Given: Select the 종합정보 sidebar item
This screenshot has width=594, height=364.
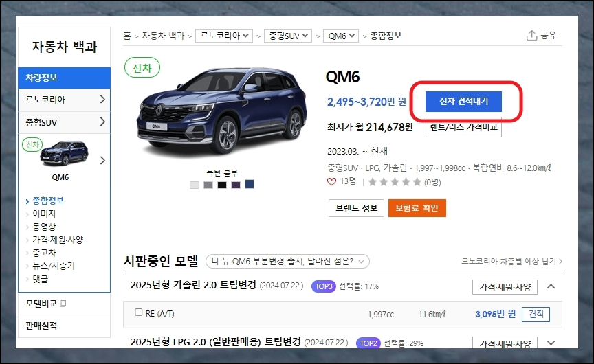Looking at the screenshot, I should (48, 201).
